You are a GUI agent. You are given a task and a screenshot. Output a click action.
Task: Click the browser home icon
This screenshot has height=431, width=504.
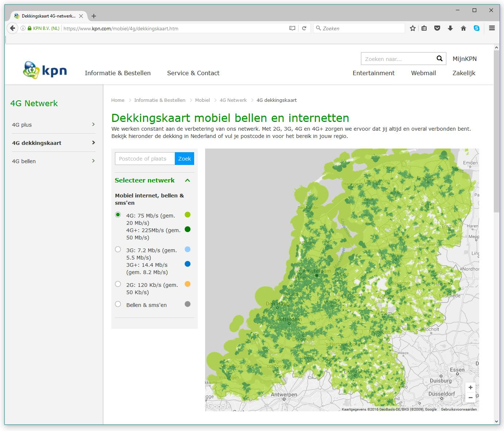[463, 28]
